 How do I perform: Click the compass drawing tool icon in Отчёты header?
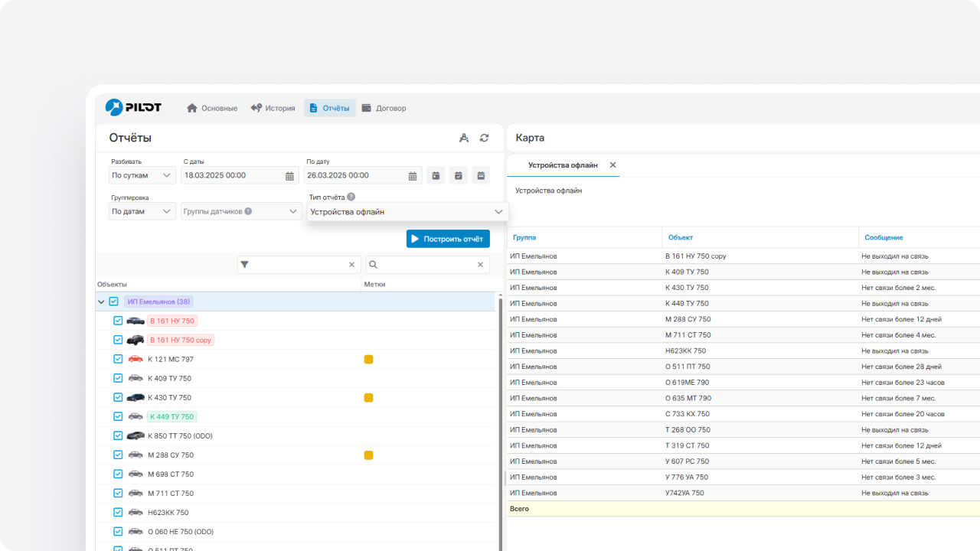coord(463,138)
